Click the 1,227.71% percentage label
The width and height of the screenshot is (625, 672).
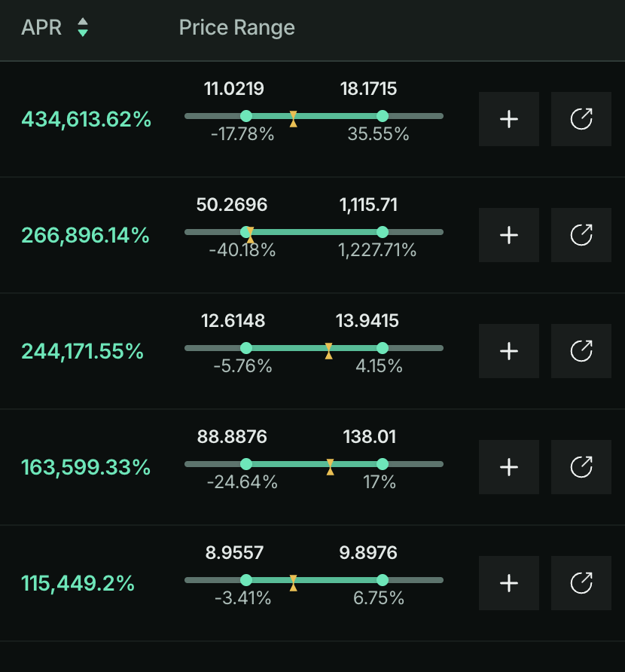click(377, 250)
